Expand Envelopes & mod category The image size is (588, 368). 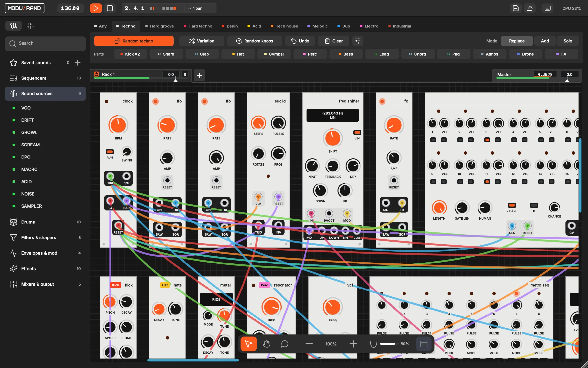click(x=45, y=253)
